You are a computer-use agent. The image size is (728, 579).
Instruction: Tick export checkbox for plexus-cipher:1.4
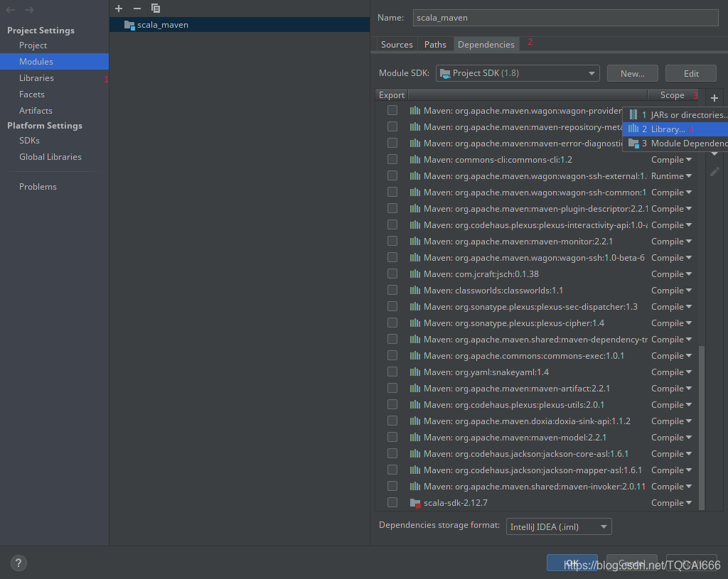(392, 323)
